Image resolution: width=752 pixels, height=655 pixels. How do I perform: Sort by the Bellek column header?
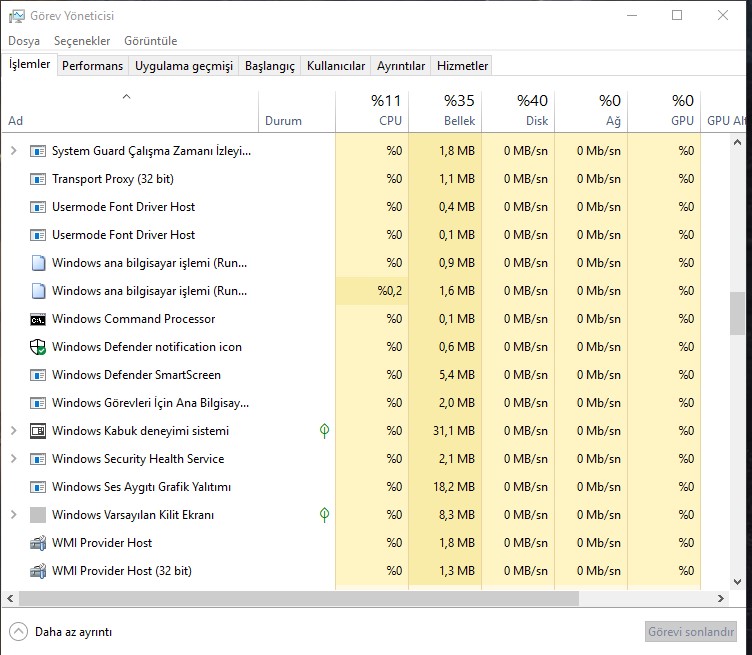[445, 111]
